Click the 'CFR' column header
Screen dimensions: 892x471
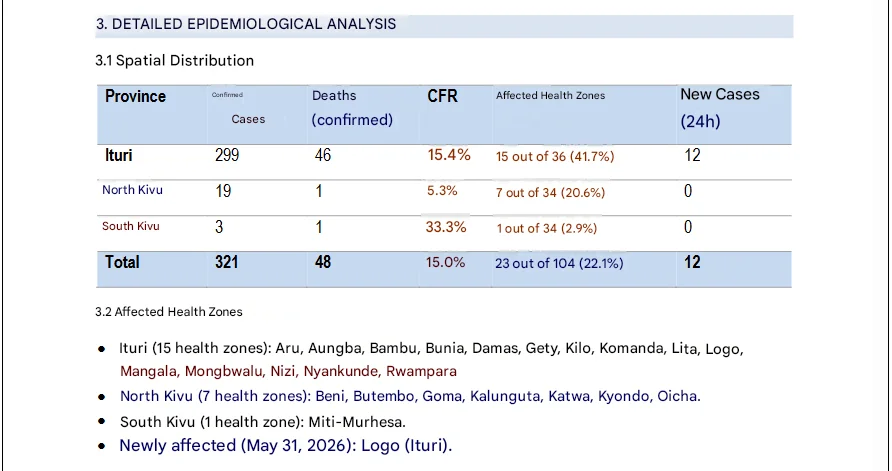pyautogui.click(x=443, y=96)
